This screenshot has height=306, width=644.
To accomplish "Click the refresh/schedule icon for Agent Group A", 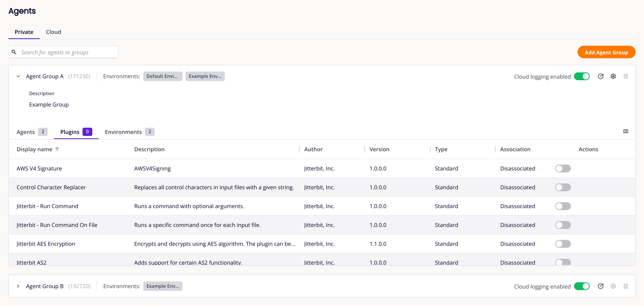I will (600, 76).
